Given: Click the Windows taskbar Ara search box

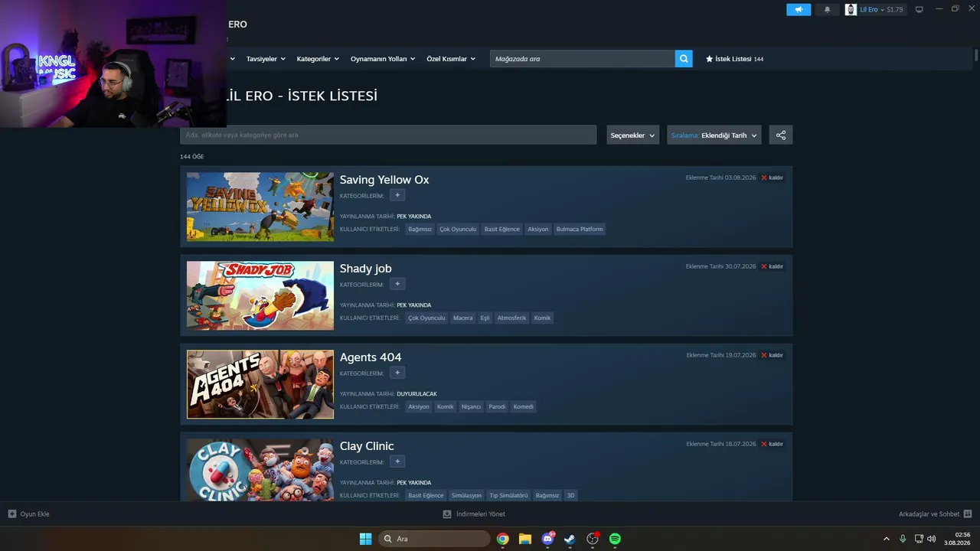Looking at the screenshot, I should pos(434,539).
